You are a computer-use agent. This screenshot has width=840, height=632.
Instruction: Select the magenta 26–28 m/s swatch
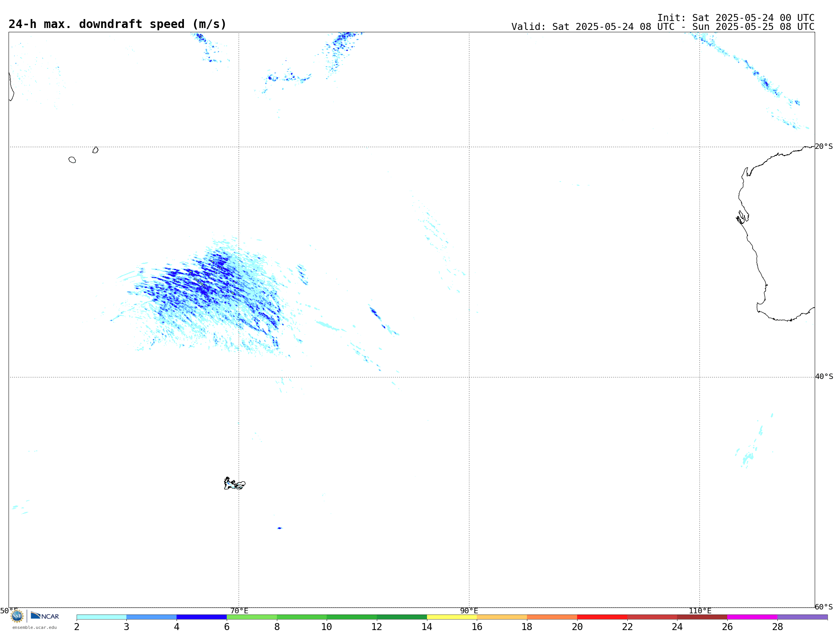pos(752,617)
